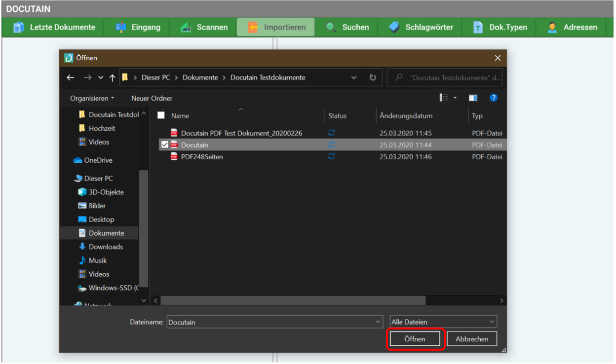This screenshot has width=616, height=364.
Task: Select Videos under Hochzeit in sidebar
Action: pyautogui.click(x=94, y=142)
